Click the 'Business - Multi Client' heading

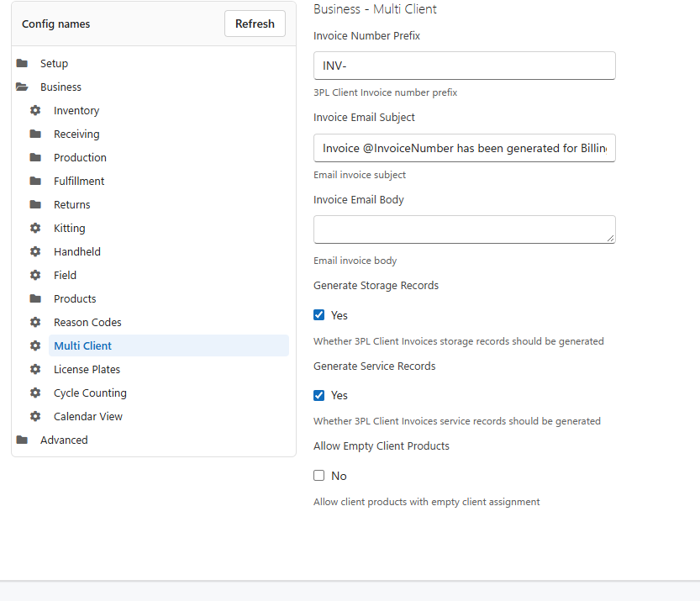(375, 9)
